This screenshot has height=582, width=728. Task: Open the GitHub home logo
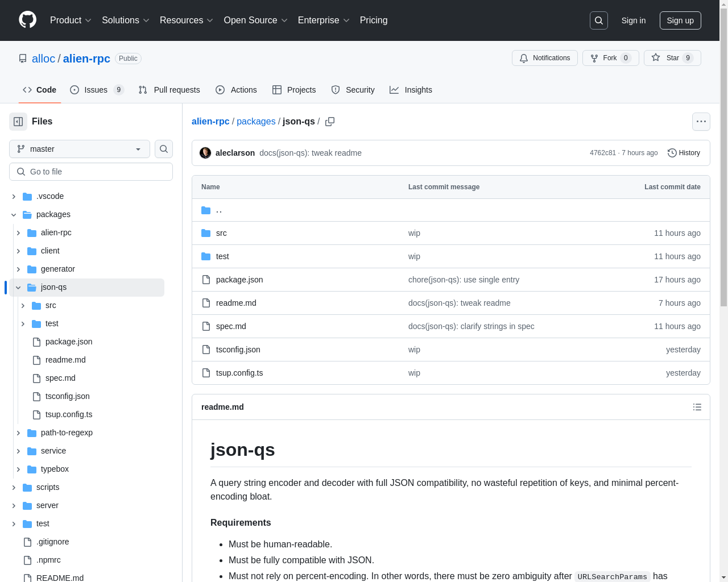click(27, 20)
